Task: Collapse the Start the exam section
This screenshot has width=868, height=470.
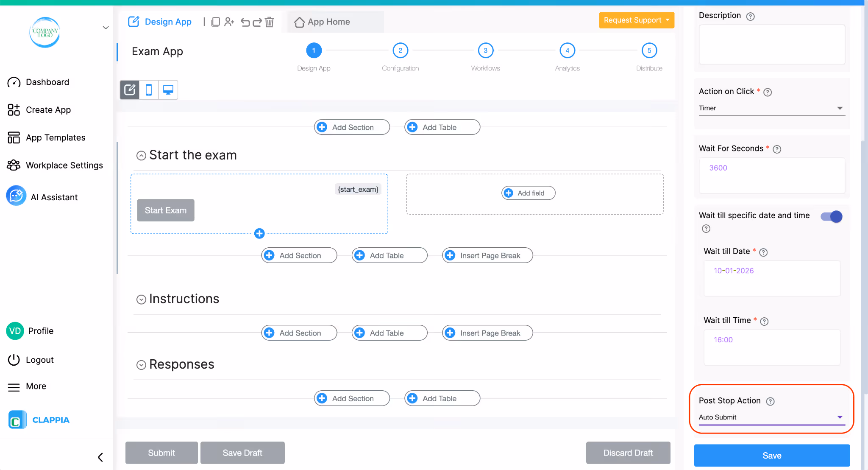Action: click(x=141, y=156)
